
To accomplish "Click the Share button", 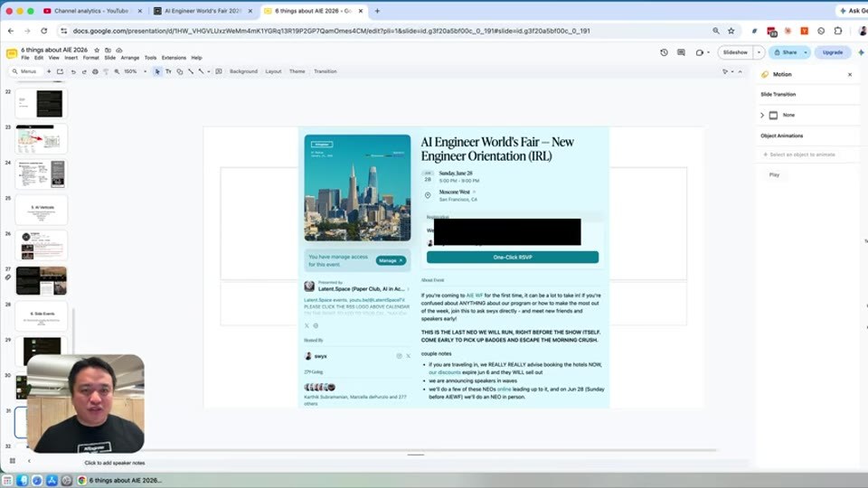I will [786, 52].
